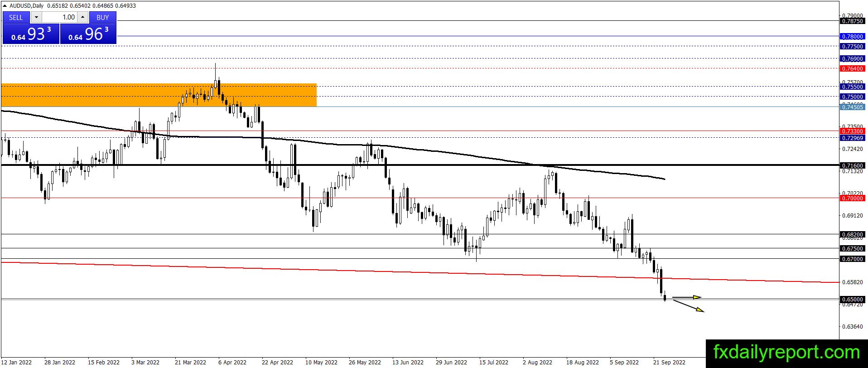
Task: Decrease lot volume with down arrow
Action: [36, 17]
